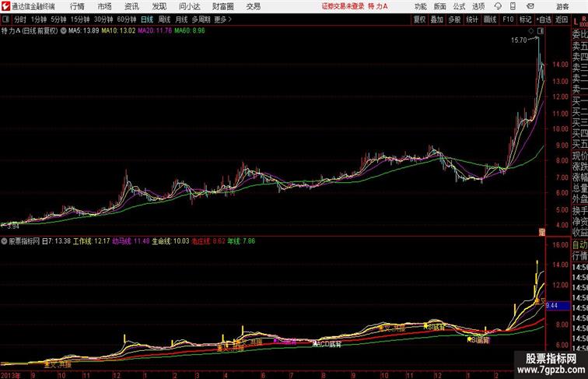Click the 生命线: 10.03 indicator label
This screenshot has width=588, height=379.
click(x=170, y=241)
